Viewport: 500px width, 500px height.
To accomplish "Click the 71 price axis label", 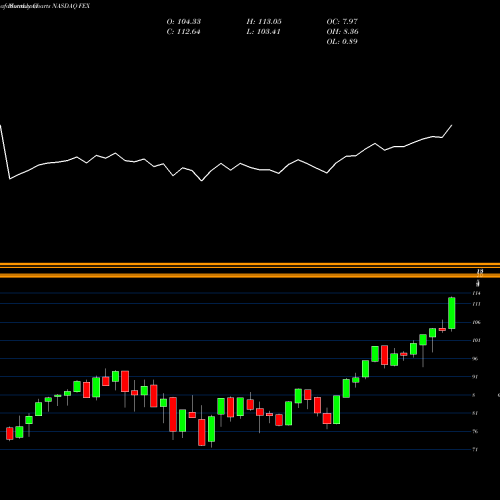I will pyautogui.click(x=475, y=449).
